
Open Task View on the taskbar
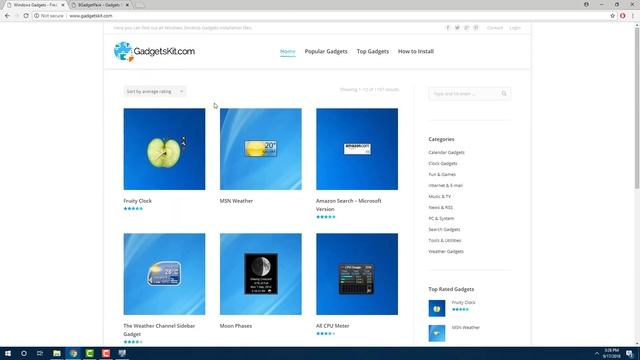tap(40, 353)
